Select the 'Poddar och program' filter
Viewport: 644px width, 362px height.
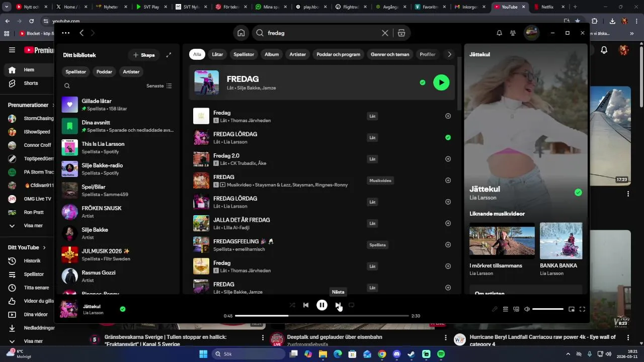338,54
